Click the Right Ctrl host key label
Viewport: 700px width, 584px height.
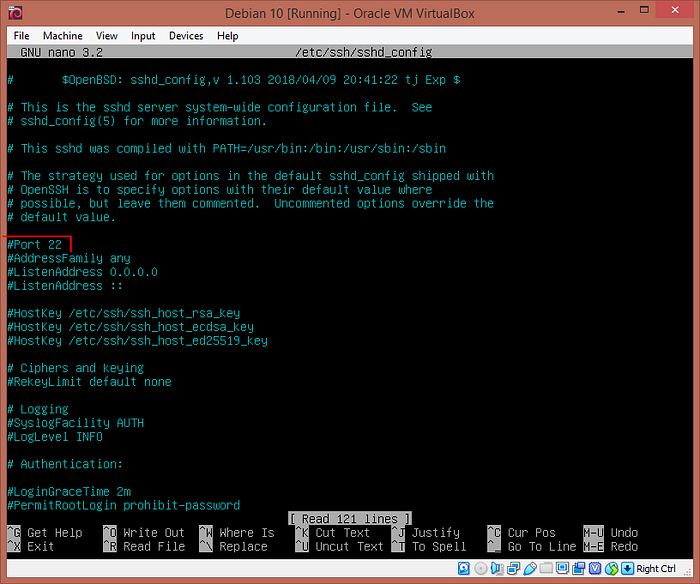tap(656, 568)
